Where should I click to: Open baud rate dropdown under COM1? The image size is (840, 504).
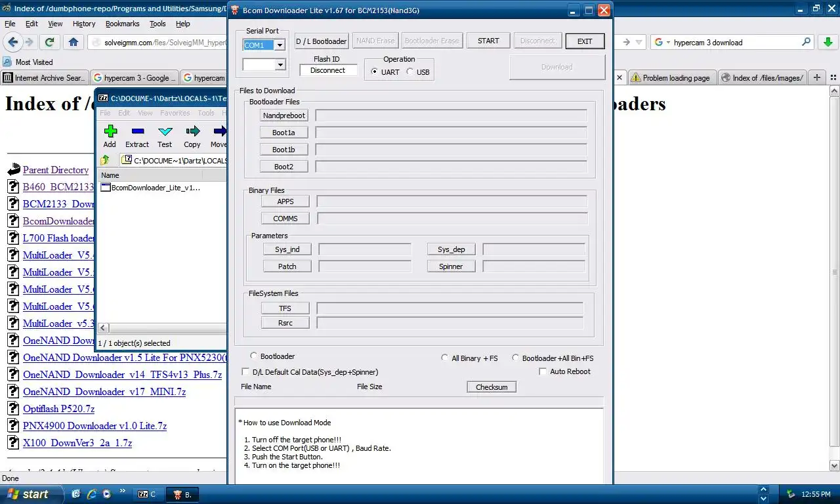pos(280,65)
